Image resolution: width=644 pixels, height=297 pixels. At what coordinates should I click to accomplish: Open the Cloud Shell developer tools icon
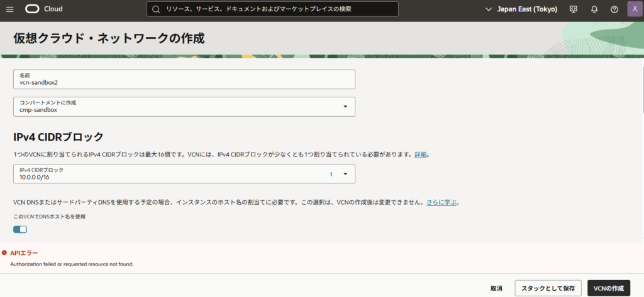573,9
